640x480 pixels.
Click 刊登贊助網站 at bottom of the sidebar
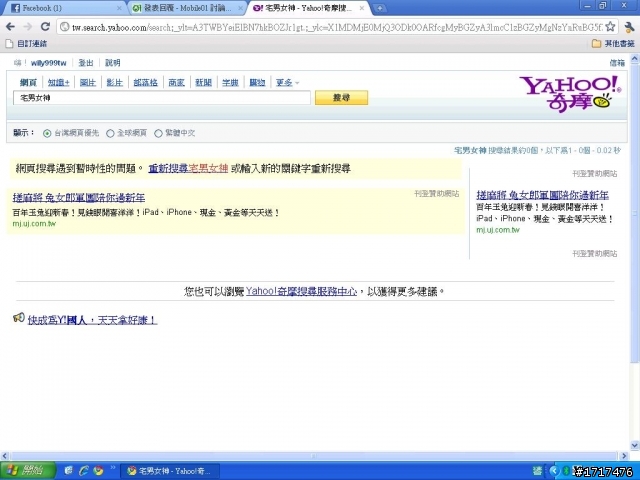point(595,254)
